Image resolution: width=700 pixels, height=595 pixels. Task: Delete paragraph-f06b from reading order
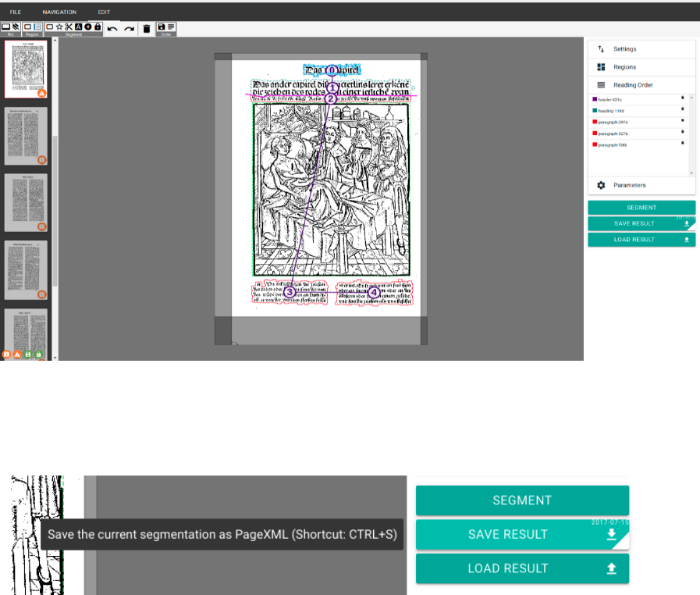click(x=682, y=143)
